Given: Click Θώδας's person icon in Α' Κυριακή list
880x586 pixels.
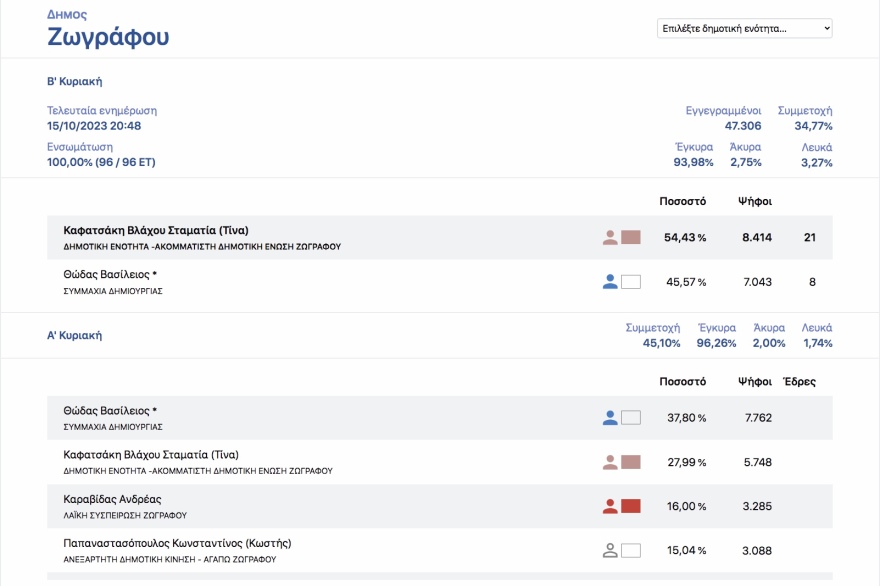Looking at the screenshot, I should click(610, 418).
